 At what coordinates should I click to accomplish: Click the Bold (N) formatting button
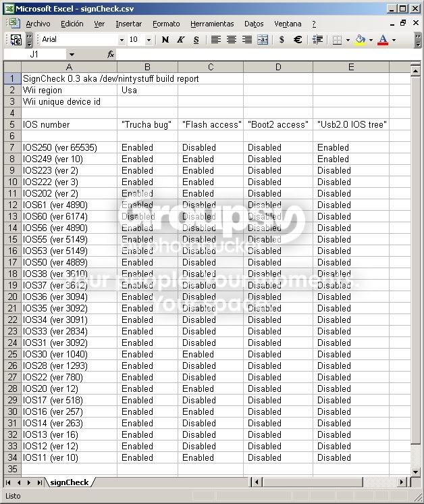[x=165, y=40]
